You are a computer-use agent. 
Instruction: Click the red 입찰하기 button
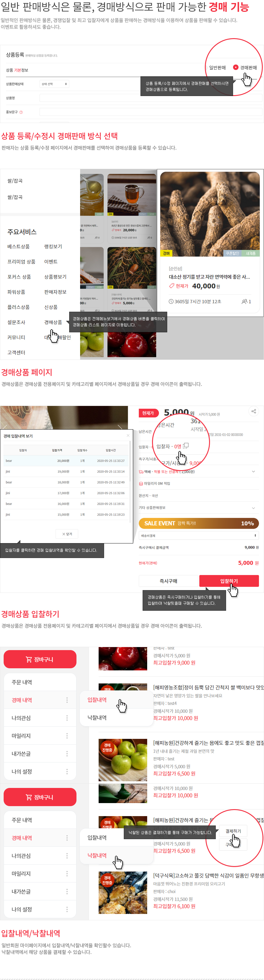point(229,581)
